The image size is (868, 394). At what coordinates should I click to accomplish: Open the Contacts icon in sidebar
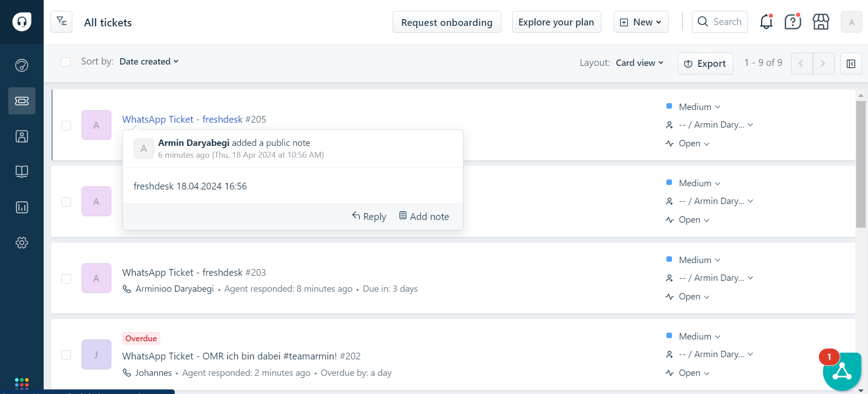pos(22,136)
